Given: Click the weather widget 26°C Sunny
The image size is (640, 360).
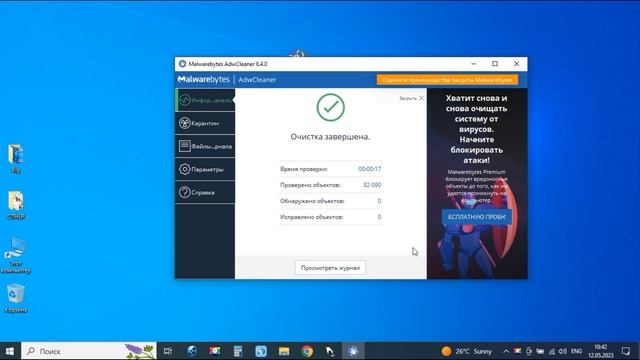Looking at the screenshot, I should [467, 351].
